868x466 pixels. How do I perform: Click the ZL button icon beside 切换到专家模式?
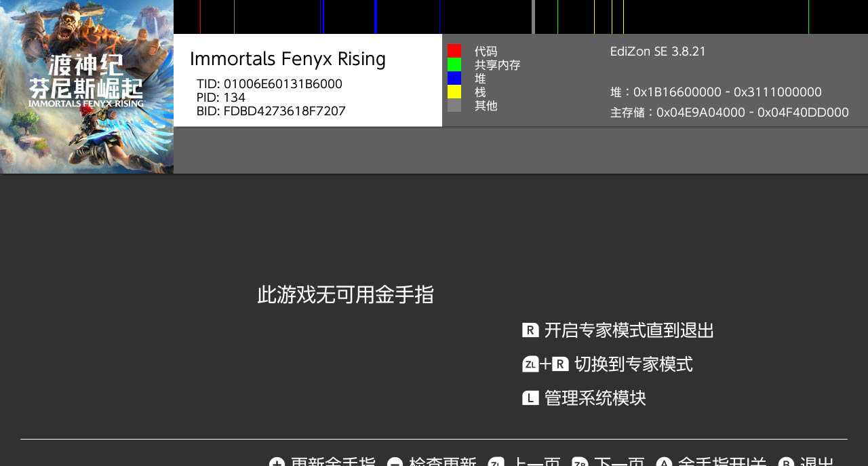(530, 364)
